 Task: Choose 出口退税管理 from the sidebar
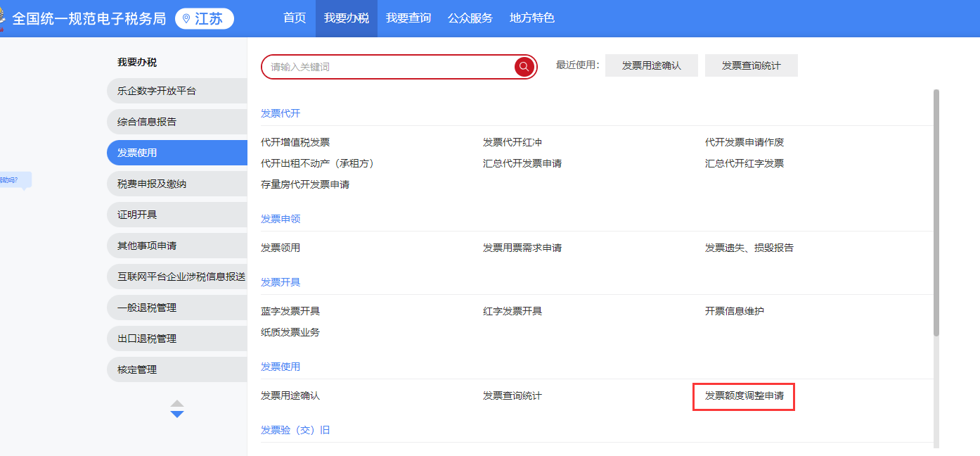(x=147, y=338)
